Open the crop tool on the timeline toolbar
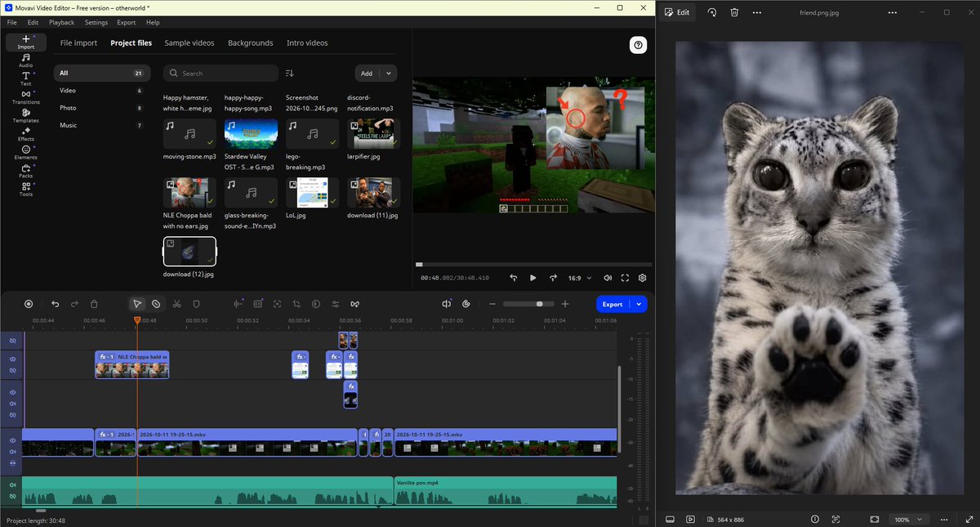This screenshot has height=527, width=980. point(296,304)
